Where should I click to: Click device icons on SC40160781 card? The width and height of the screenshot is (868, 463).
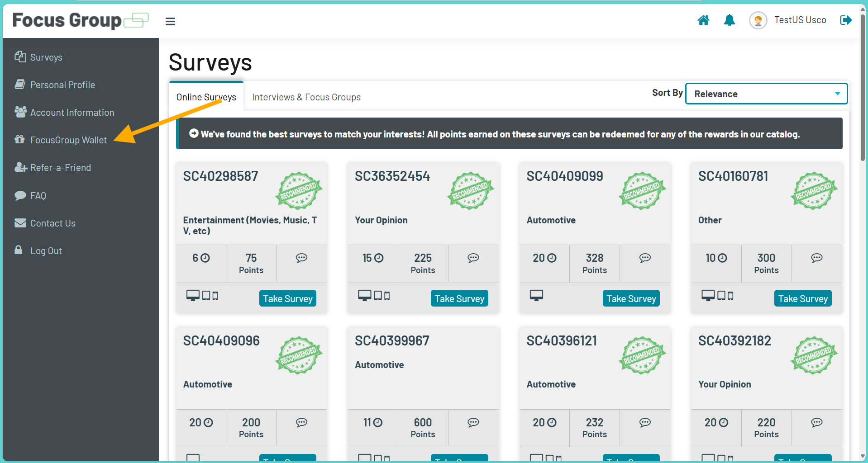click(717, 296)
